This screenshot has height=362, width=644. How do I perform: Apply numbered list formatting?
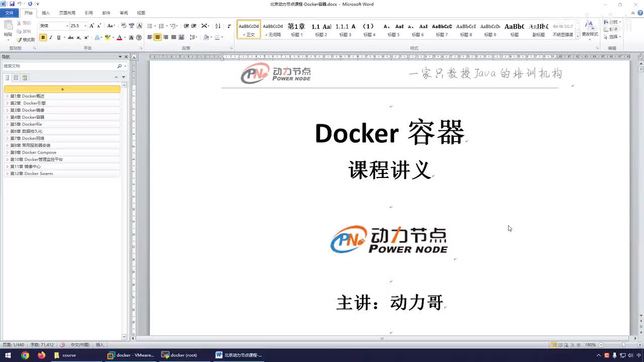(161, 26)
